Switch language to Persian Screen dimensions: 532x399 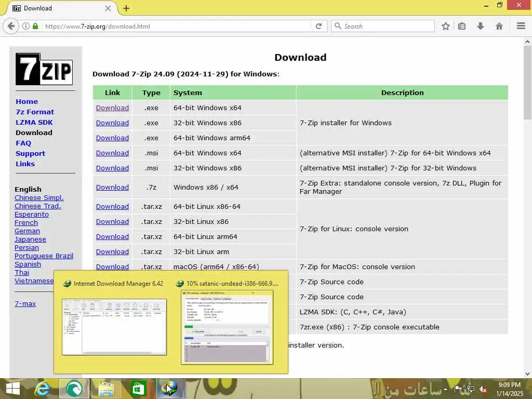26,248
